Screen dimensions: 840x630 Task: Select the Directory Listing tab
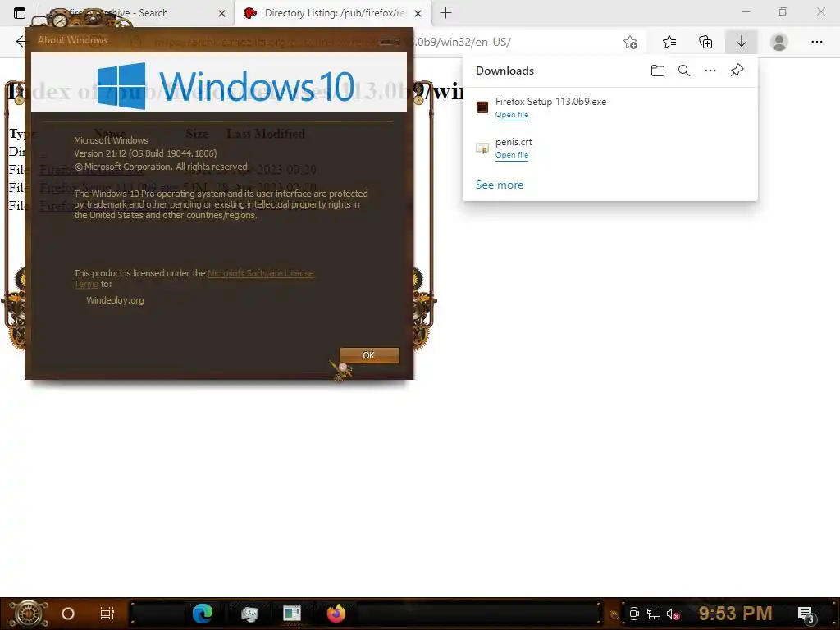(x=331, y=13)
